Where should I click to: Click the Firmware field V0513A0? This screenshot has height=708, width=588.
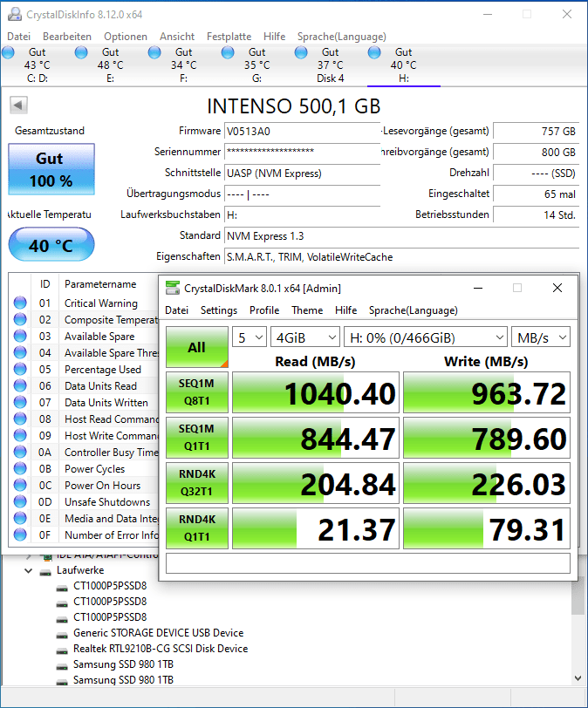coord(302,132)
